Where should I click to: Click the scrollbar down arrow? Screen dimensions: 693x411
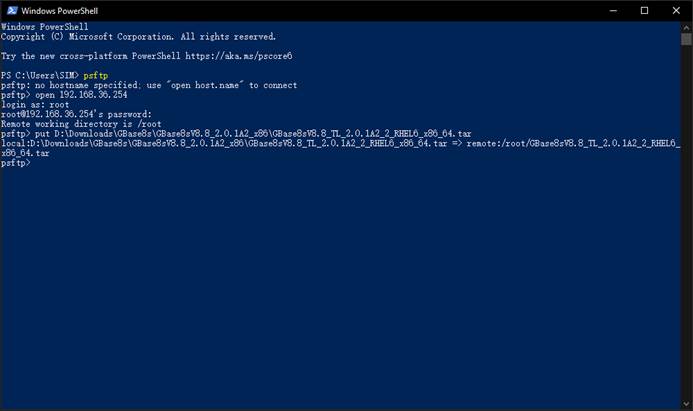coord(686,404)
